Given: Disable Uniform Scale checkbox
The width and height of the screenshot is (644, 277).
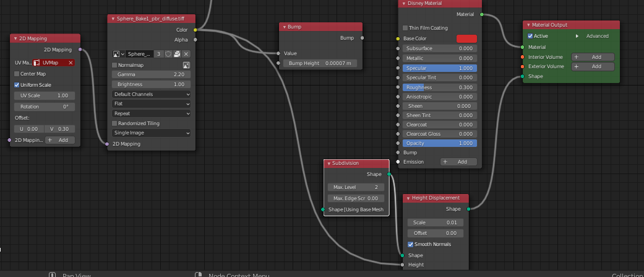Looking at the screenshot, I should point(17,85).
